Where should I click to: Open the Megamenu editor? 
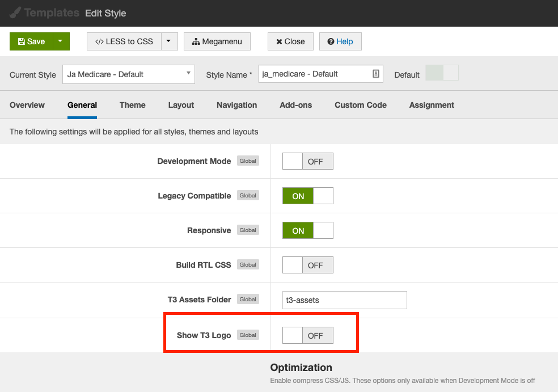(x=217, y=41)
